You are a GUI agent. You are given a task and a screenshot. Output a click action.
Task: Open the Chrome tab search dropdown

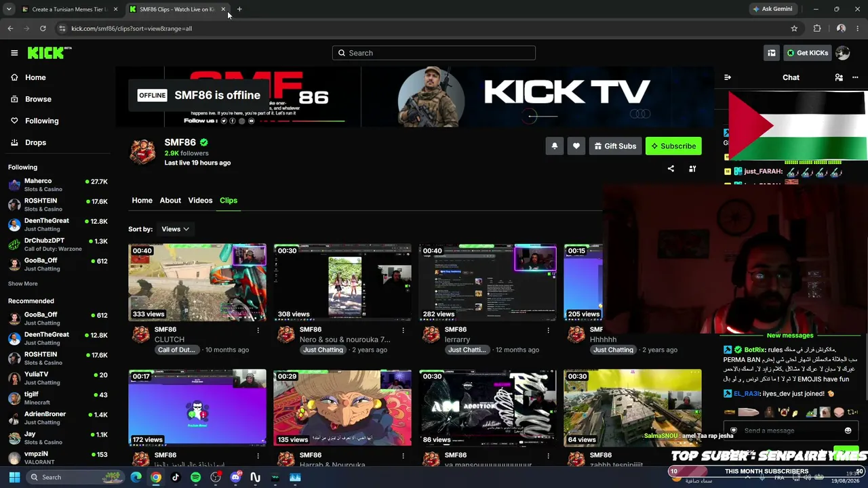(9, 9)
